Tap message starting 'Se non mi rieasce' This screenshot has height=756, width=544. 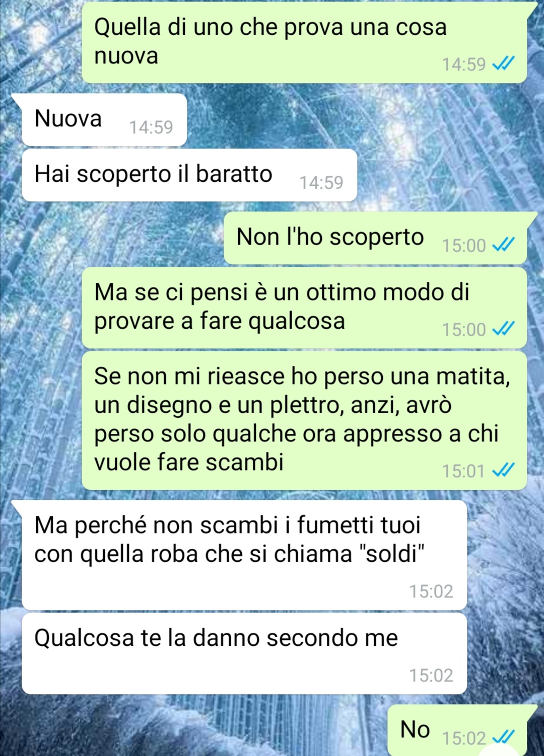(x=304, y=420)
